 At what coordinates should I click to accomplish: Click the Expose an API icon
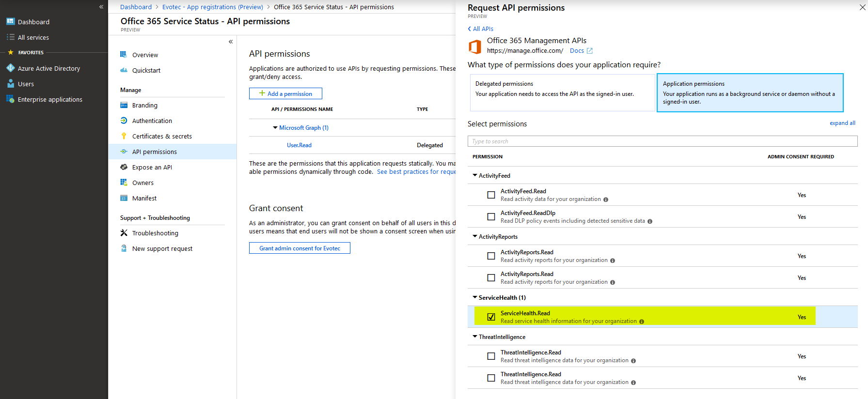pos(124,167)
